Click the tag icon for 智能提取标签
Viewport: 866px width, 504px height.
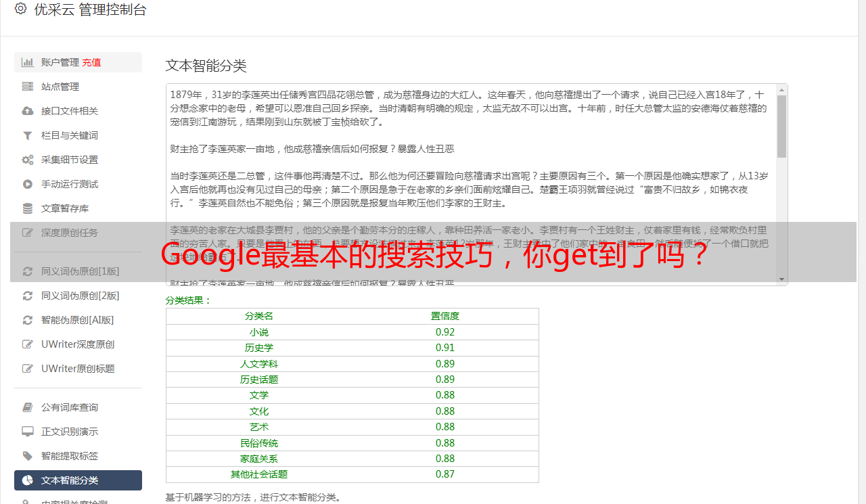pos(28,456)
